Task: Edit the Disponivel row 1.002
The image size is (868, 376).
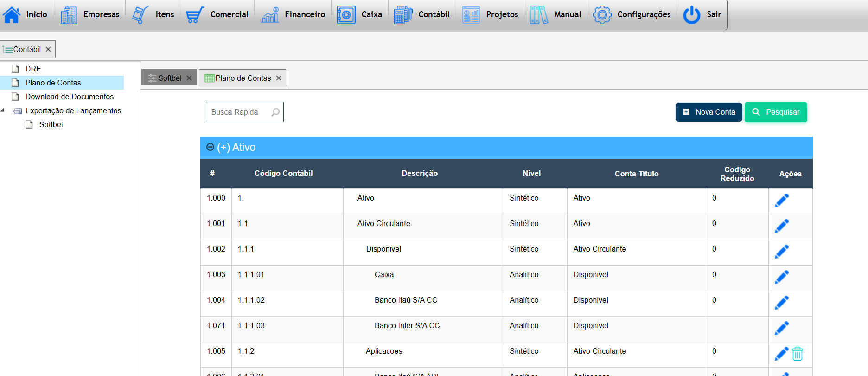Action: click(782, 252)
